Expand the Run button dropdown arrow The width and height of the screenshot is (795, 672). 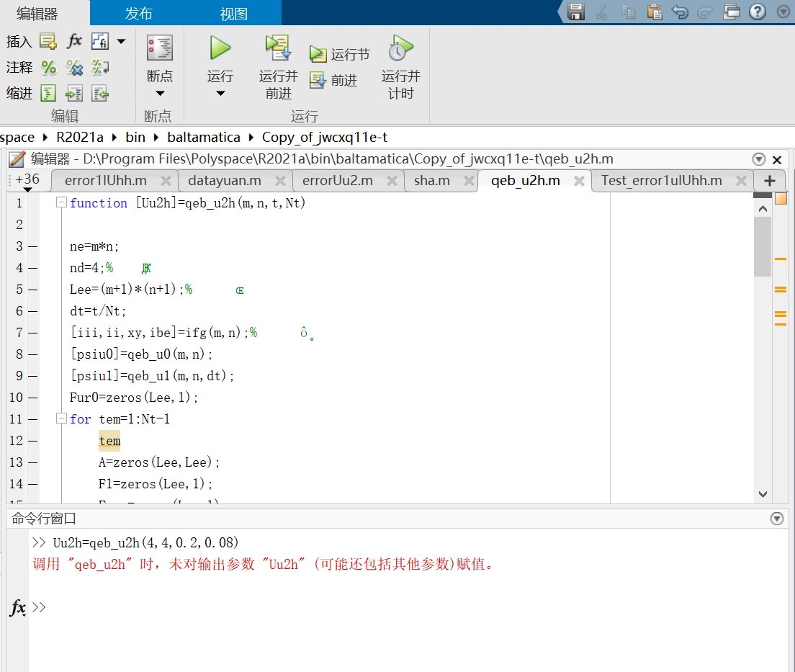[x=220, y=94]
